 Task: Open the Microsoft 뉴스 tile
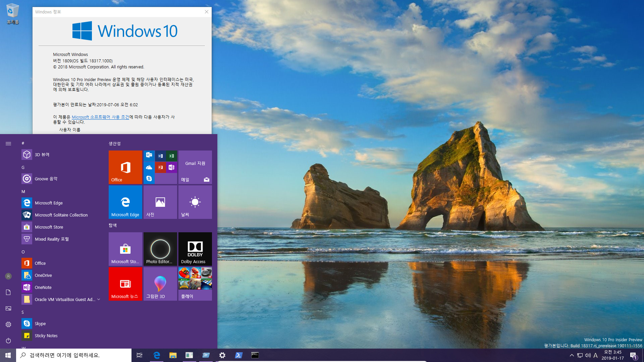[125, 284]
